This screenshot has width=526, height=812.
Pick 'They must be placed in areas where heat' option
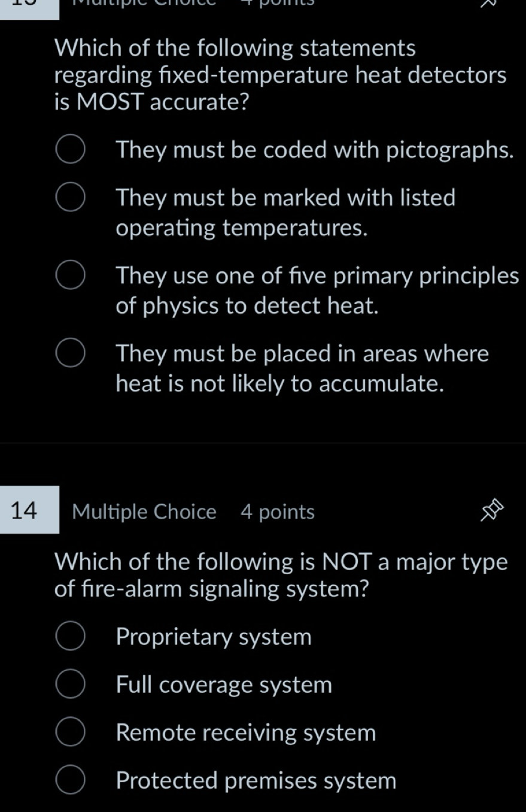(70, 354)
